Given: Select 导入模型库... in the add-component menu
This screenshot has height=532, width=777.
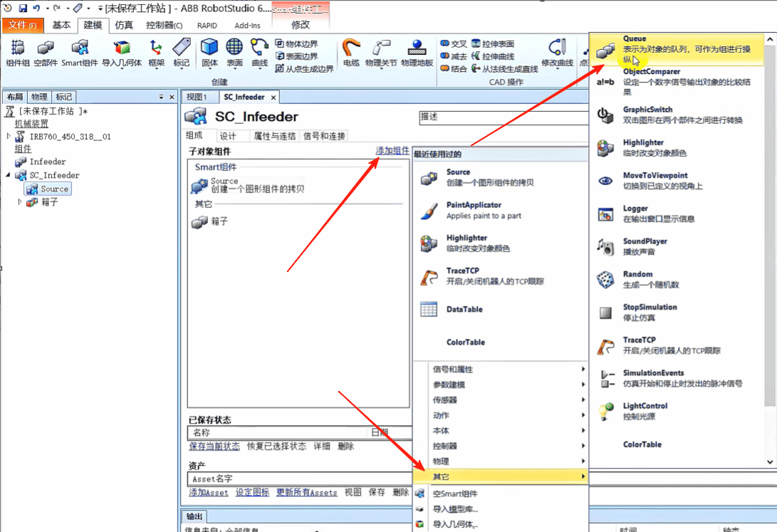Looking at the screenshot, I should [501, 508].
